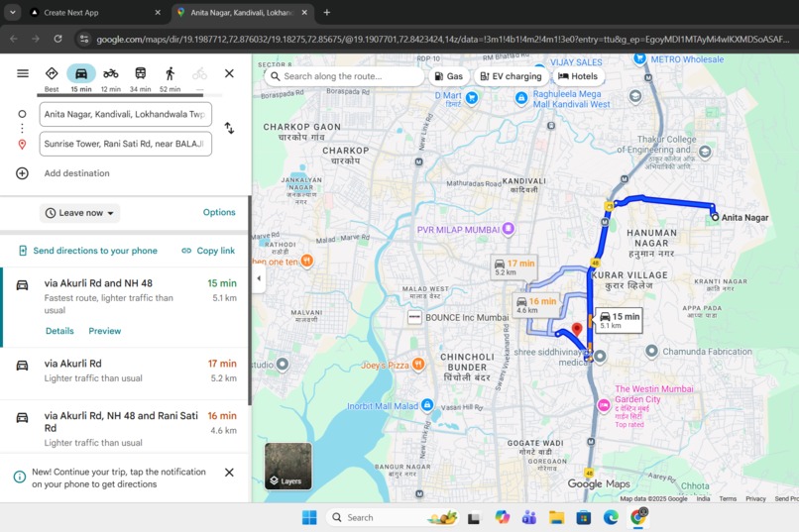This screenshot has height=532, width=799.
Task: Preview the fastest route
Action: pos(104,331)
